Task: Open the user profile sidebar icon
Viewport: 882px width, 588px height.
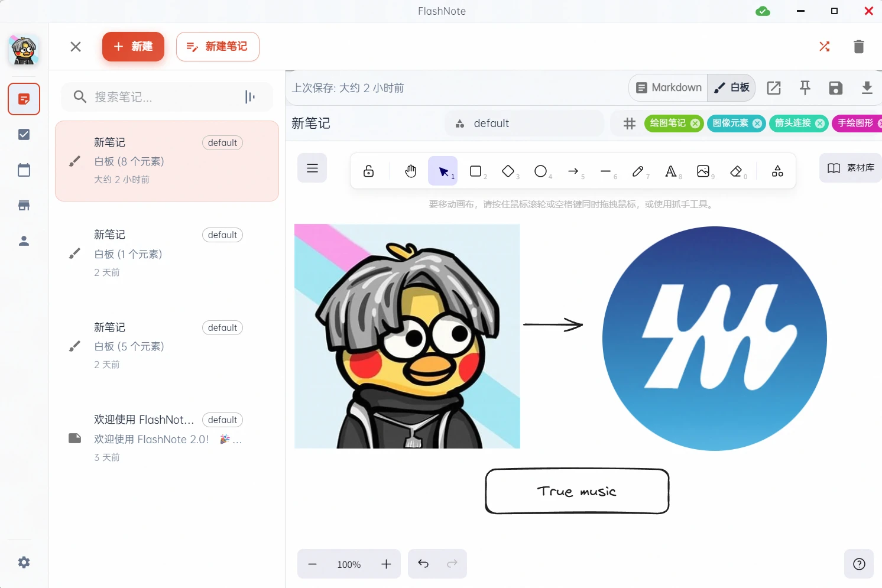Action: pos(24,241)
